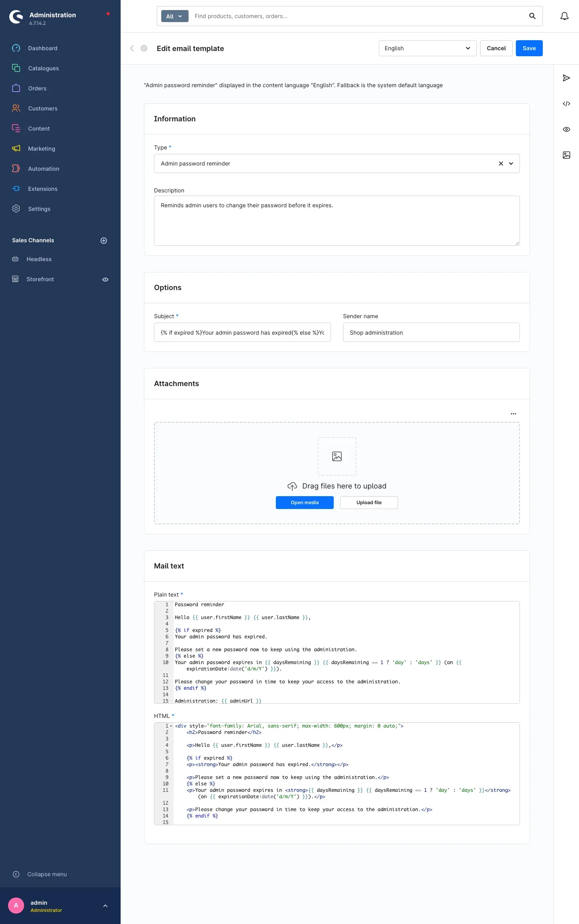This screenshot has width=579, height=924.
Task: Collapse fold arrow on HTML line 1
Action: pos(171,726)
